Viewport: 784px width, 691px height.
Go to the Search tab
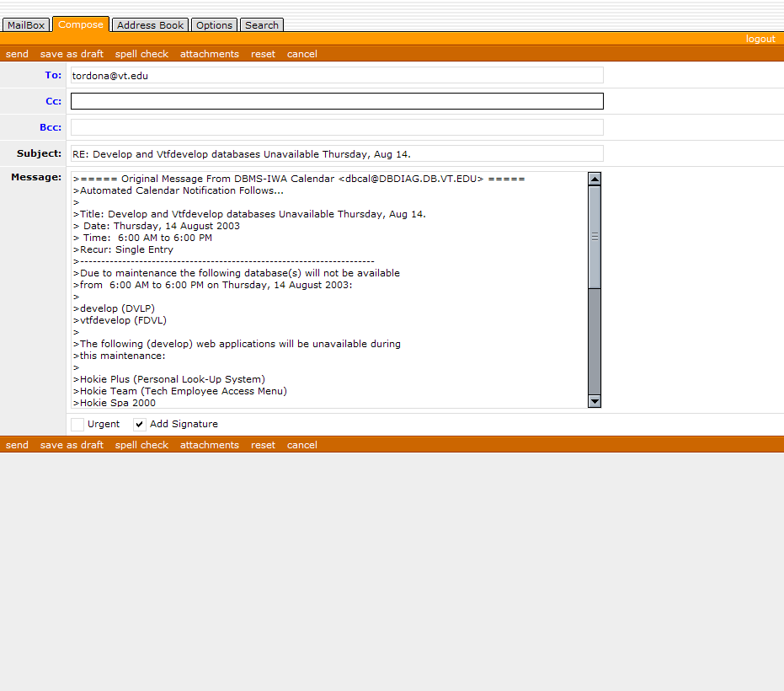point(261,25)
